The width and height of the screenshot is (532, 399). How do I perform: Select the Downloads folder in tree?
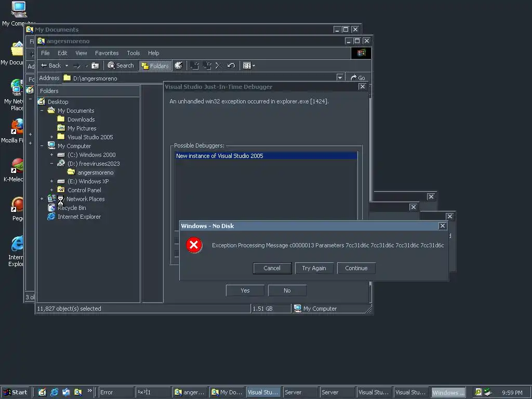pos(81,119)
